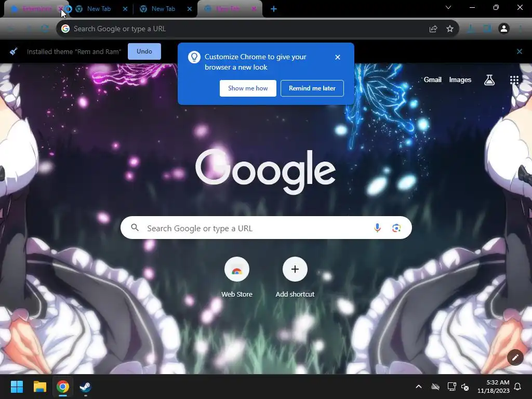This screenshot has width=532, height=399.
Task: Reload the current page
Action: (x=45, y=29)
